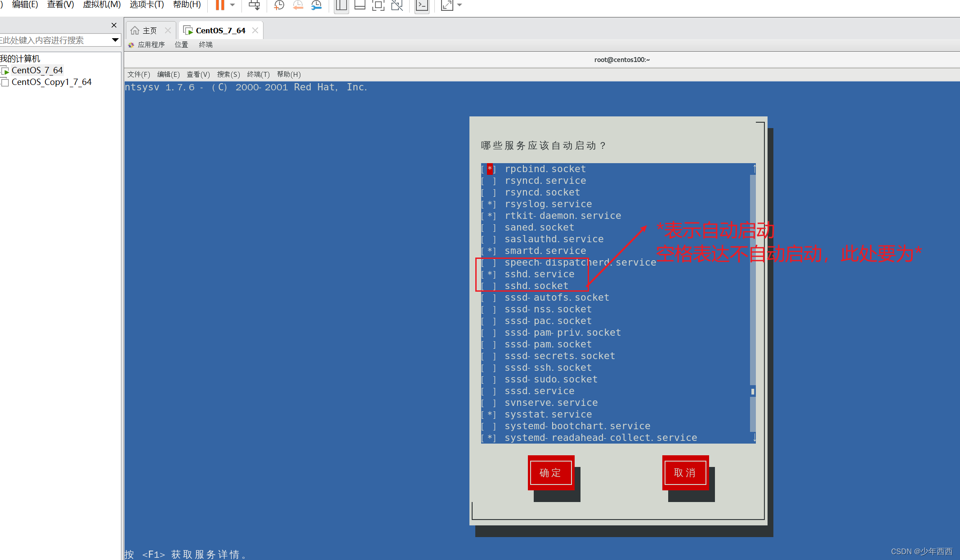
Task: Open the virtual machine console icon
Action: tap(422, 6)
